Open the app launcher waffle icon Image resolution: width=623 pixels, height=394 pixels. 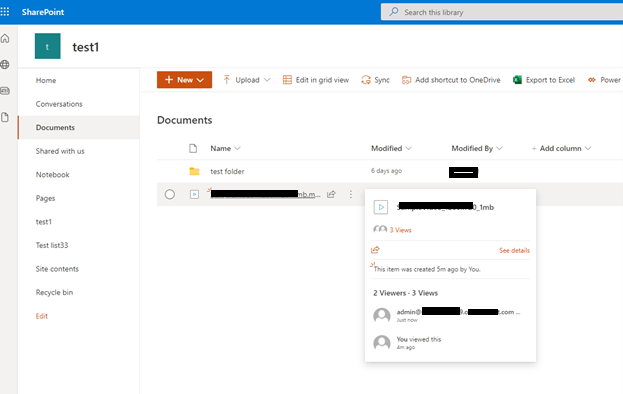click(5, 12)
